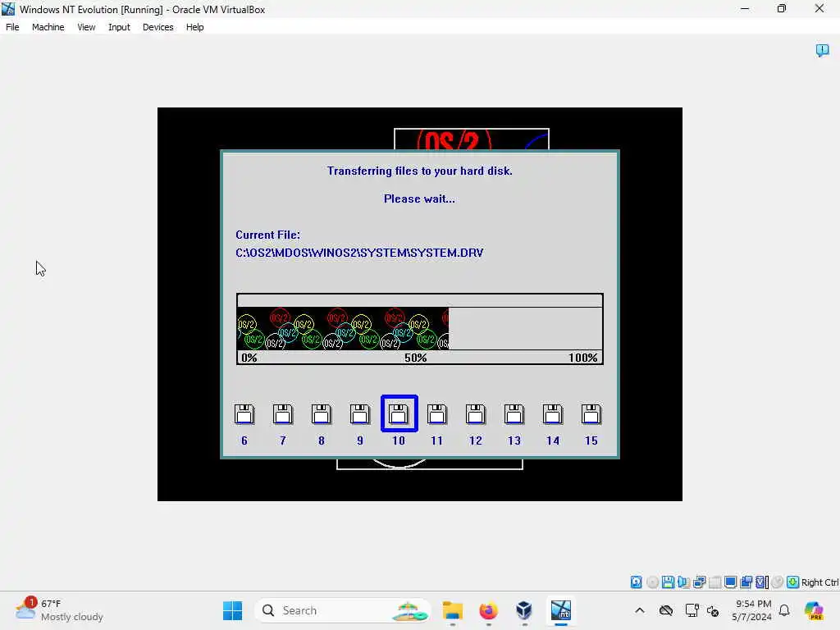Screen dimensions: 840x630
Task: Open the weather widget showing 67°F
Action: 59,610
